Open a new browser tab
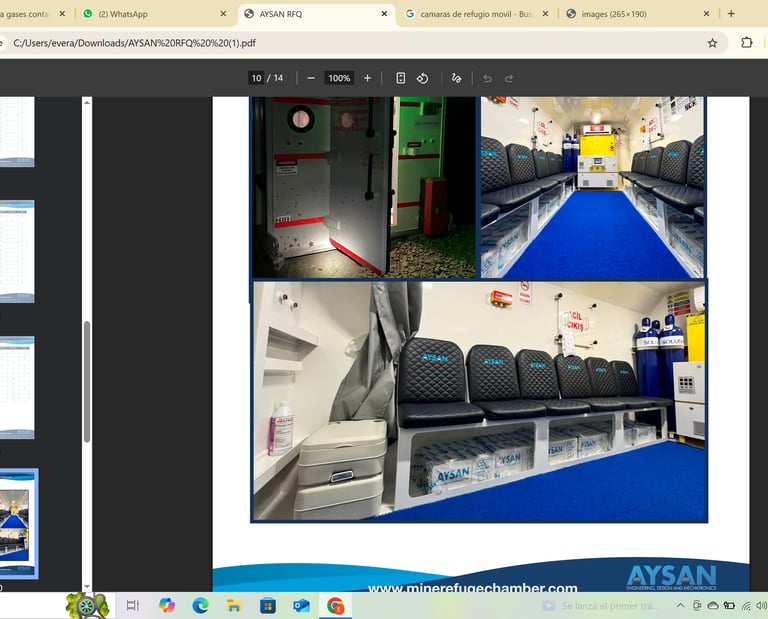 click(x=731, y=14)
